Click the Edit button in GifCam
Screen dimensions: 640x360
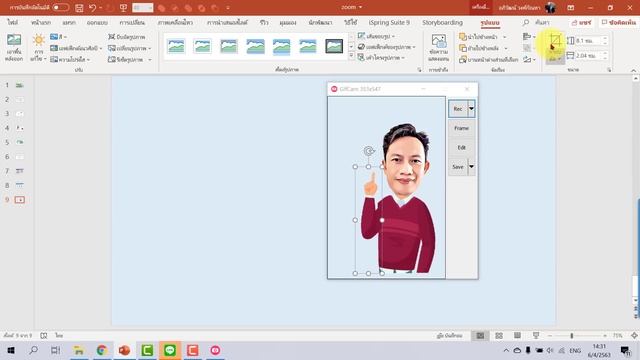coord(462,147)
